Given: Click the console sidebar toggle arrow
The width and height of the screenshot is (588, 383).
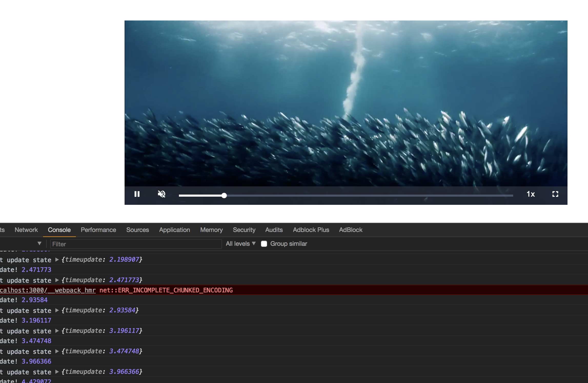Looking at the screenshot, I should point(39,243).
